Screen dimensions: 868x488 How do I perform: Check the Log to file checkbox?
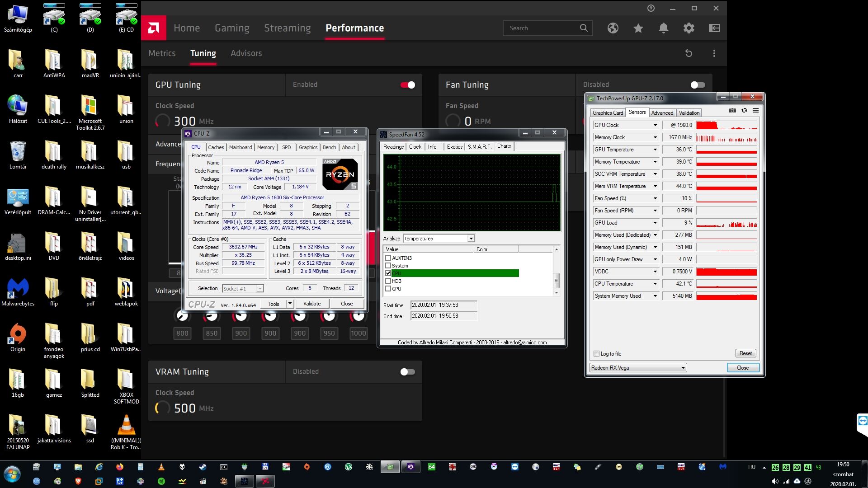(597, 354)
